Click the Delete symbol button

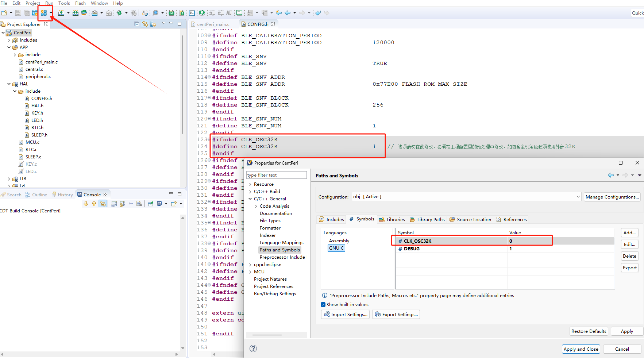point(629,256)
